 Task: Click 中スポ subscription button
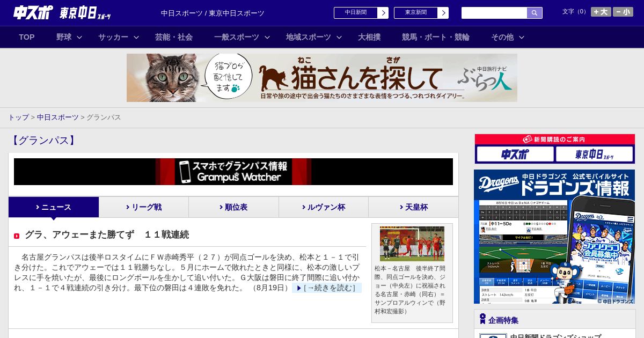515,155
